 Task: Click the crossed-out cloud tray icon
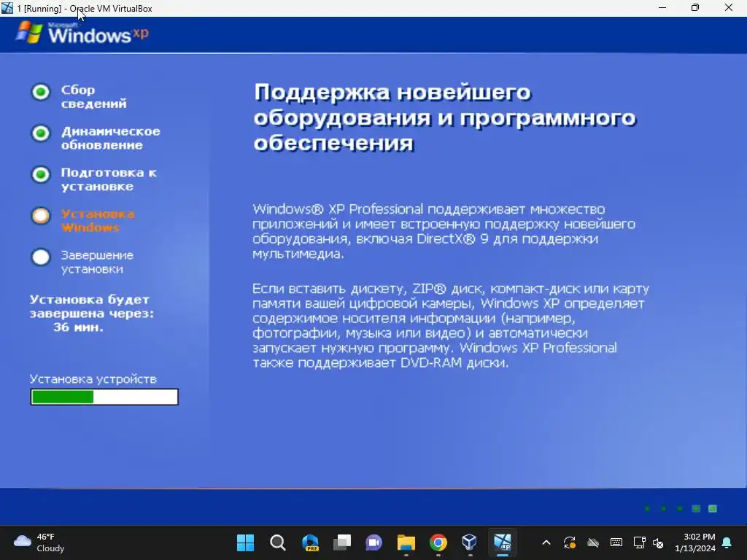click(592, 542)
